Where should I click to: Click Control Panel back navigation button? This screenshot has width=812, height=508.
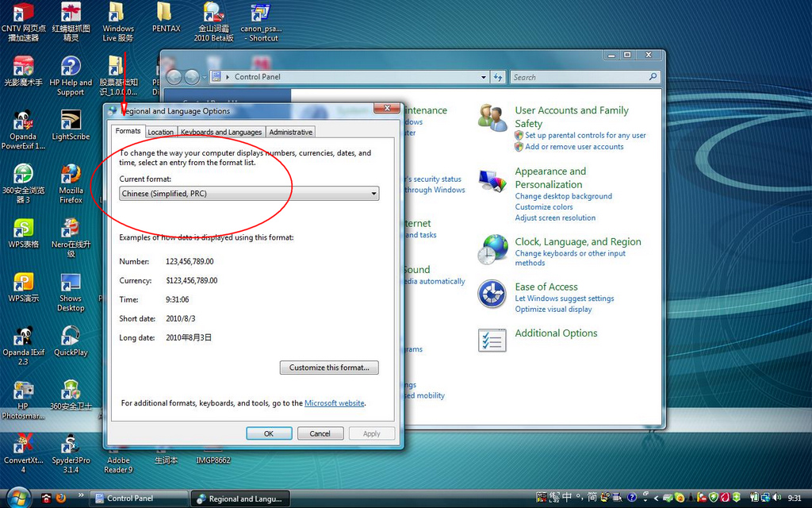tap(174, 77)
